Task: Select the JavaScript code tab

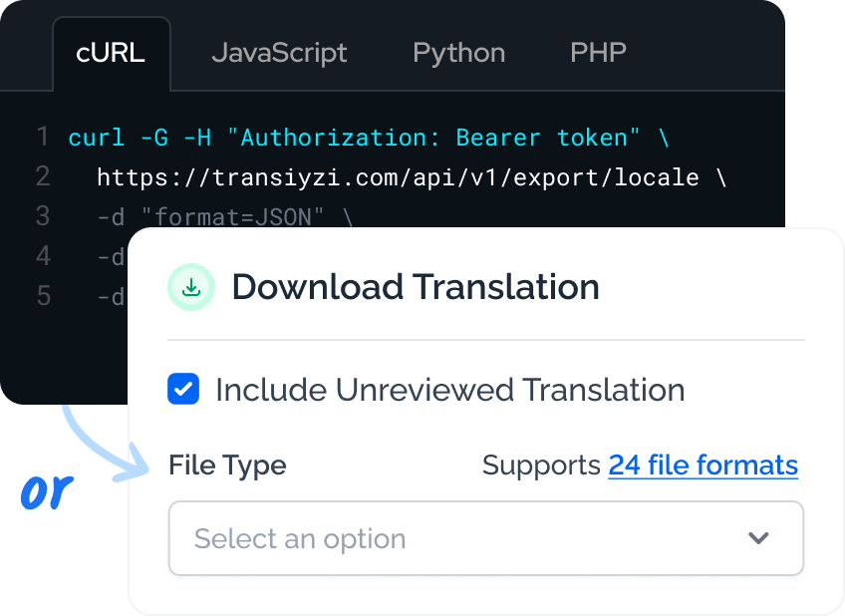Action: tap(279, 53)
